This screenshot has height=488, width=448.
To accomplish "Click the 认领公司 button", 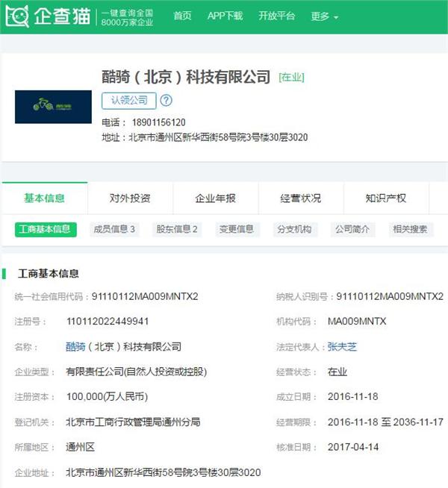I will click(129, 101).
